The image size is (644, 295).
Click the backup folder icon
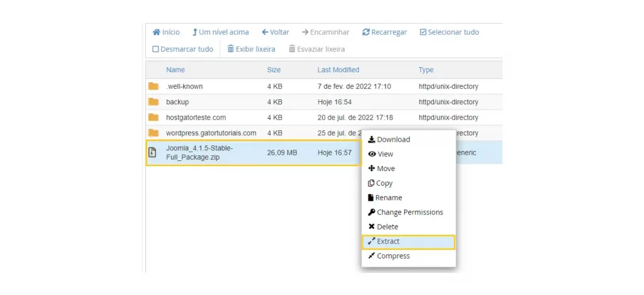tap(153, 102)
